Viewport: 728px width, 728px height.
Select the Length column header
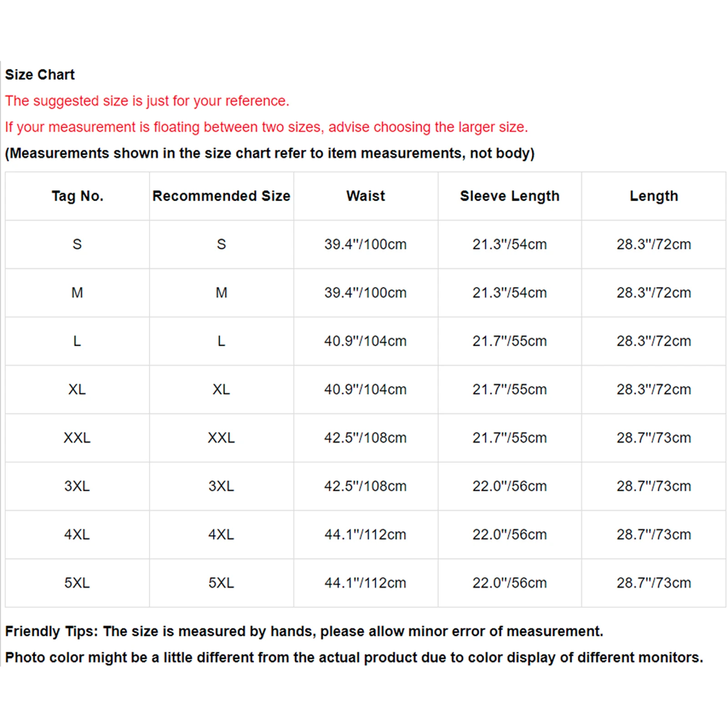click(x=654, y=196)
